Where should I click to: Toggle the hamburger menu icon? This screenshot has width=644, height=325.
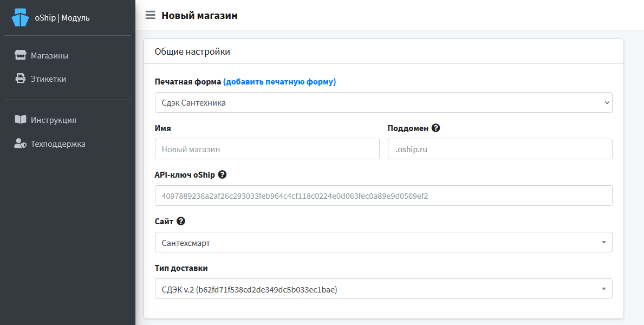[151, 16]
